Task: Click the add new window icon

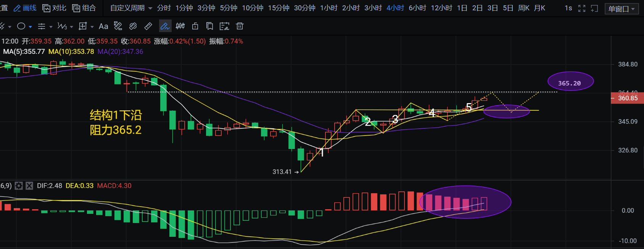Action: tap(594, 8)
